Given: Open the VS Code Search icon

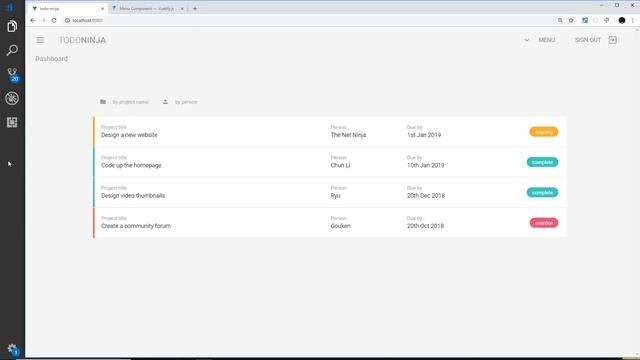Looking at the screenshot, I should click(x=12, y=50).
